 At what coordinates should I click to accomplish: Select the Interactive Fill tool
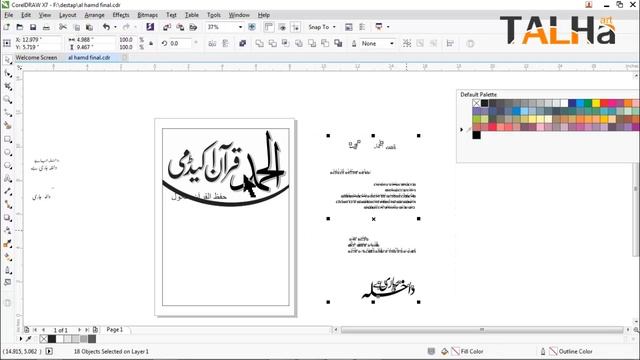click(7, 257)
